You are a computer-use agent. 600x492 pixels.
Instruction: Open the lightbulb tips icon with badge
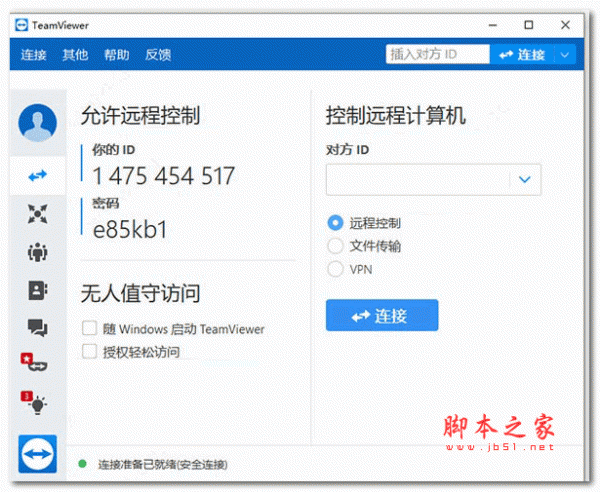click(34, 402)
